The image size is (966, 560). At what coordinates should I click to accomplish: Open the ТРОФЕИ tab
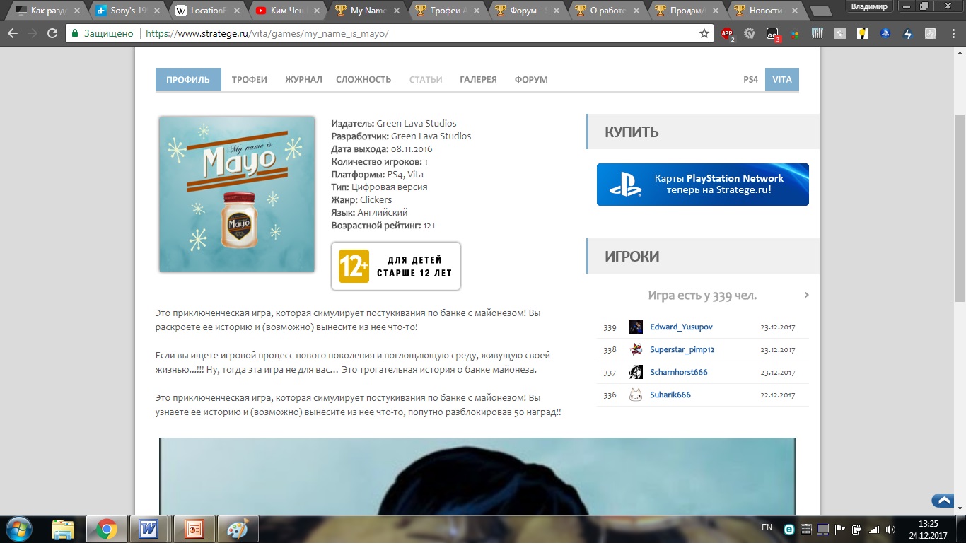pyautogui.click(x=249, y=79)
